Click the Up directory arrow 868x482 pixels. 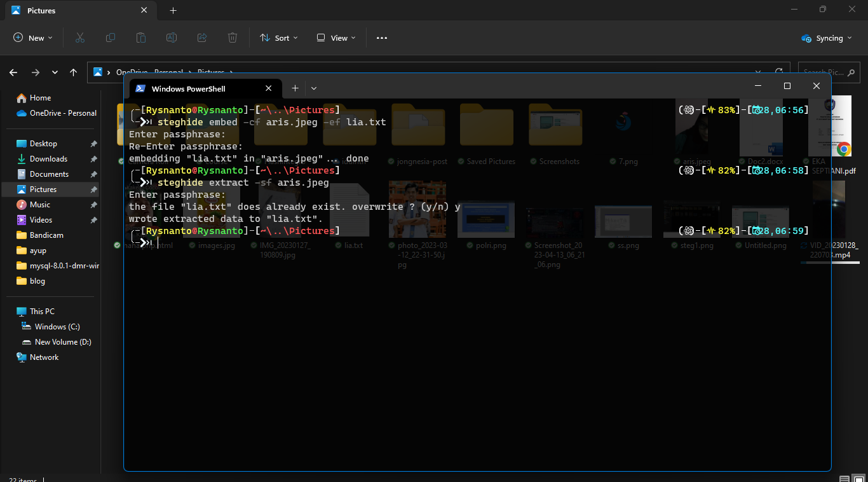pyautogui.click(x=74, y=72)
